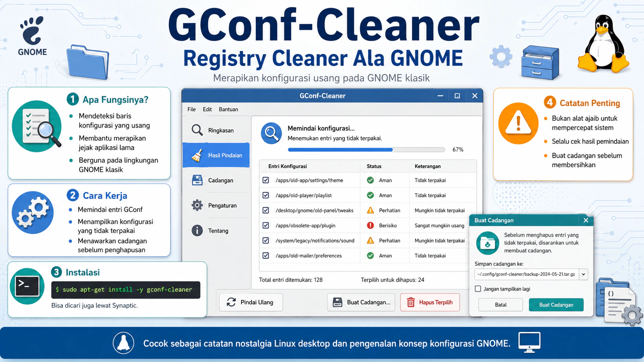Open Cadangan floppy disk sidebar icon
Screen dimensions: 644x362
pyautogui.click(x=197, y=180)
